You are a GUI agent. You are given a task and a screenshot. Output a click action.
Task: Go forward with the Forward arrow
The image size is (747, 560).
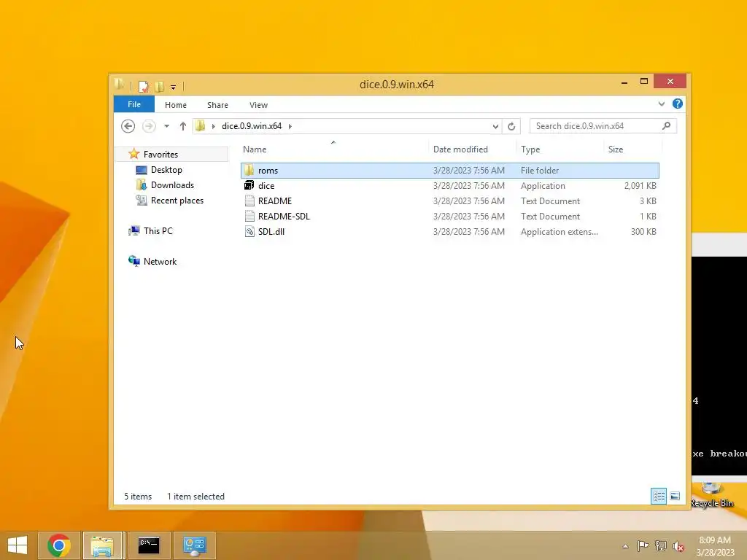[x=149, y=126]
